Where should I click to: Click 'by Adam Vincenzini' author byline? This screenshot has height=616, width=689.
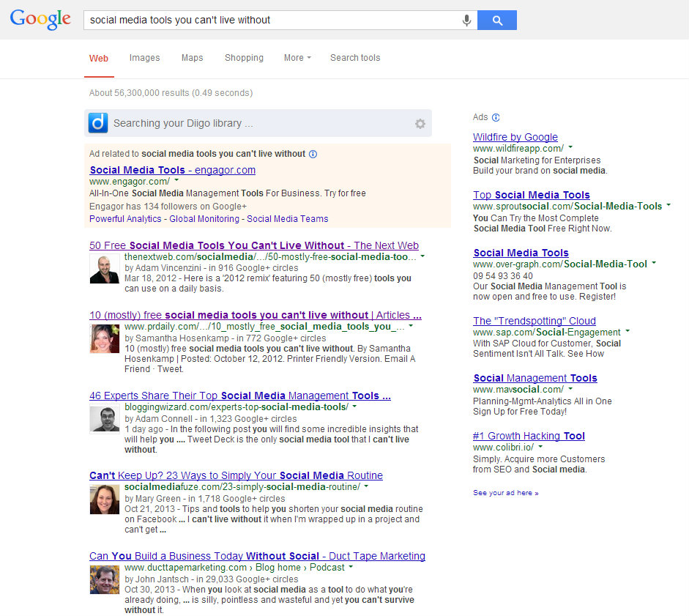pos(163,268)
